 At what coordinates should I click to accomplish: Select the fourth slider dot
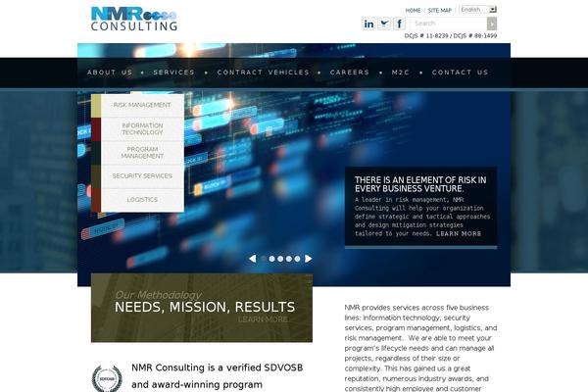click(289, 259)
